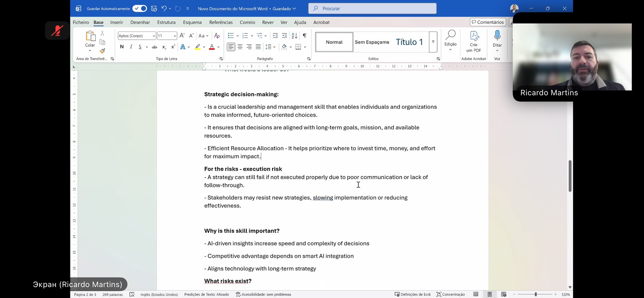Screen dimensions: 644x298
Task: Expand the styles gallery
Action: point(433,42)
